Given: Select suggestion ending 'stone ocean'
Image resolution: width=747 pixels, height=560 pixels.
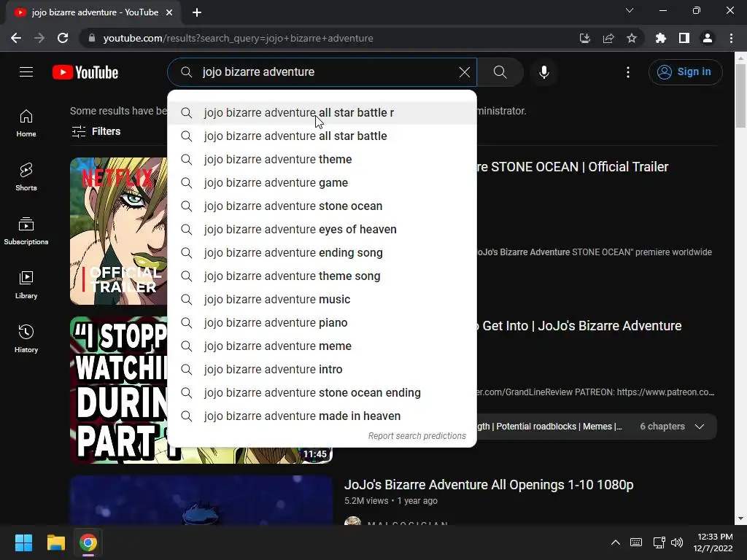Looking at the screenshot, I should tap(322, 206).
